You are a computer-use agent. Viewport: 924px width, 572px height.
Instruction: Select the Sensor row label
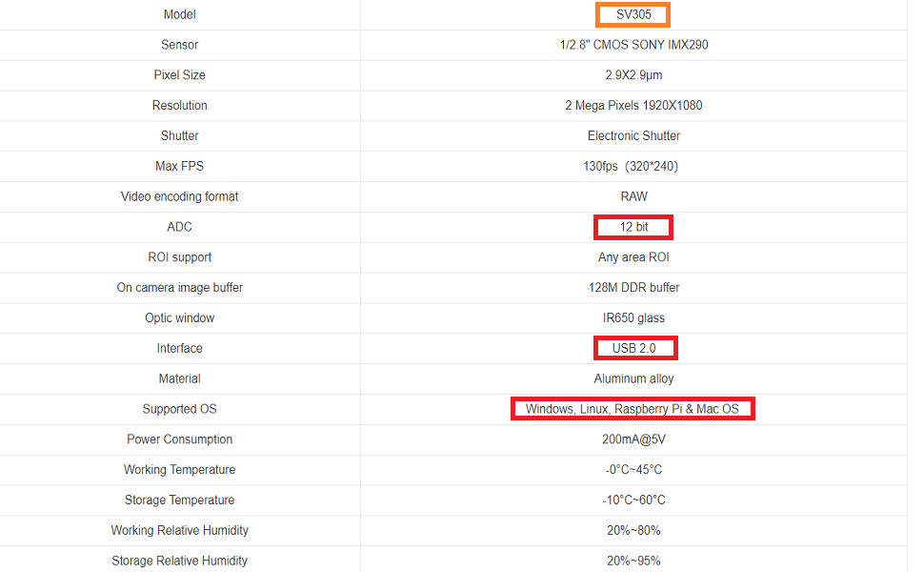coord(180,45)
